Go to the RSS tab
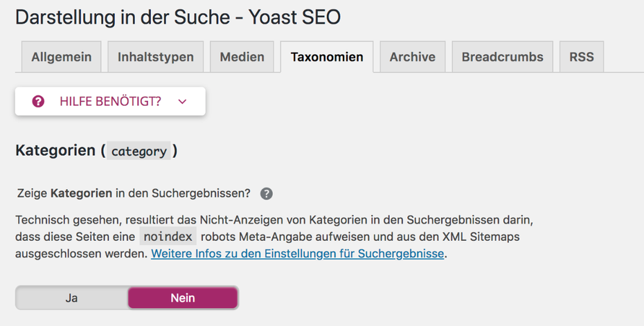644x326 pixels. (x=582, y=57)
